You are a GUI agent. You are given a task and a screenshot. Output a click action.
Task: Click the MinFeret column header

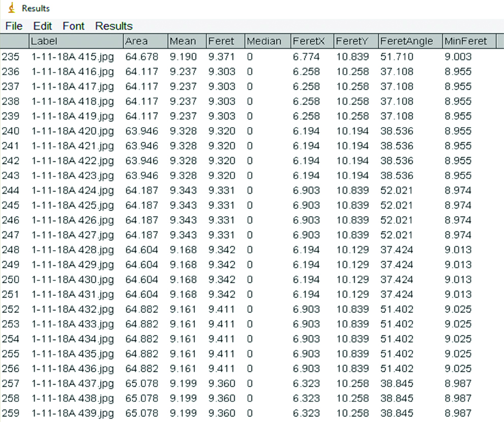(x=468, y=41)
